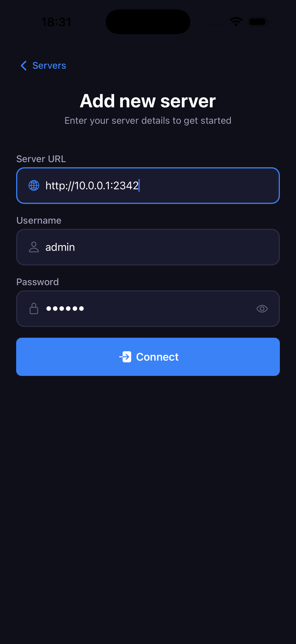Tap the battery indicator icon
Image resolution: width=296 pixels, height=644 pixels.
tap(258, 22)
